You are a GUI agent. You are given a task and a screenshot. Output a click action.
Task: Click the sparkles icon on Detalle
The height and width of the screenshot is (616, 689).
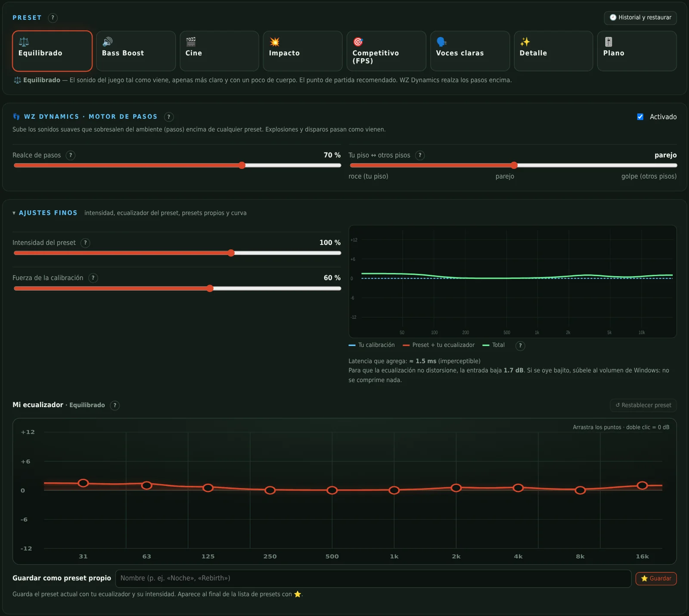point(525,42)
